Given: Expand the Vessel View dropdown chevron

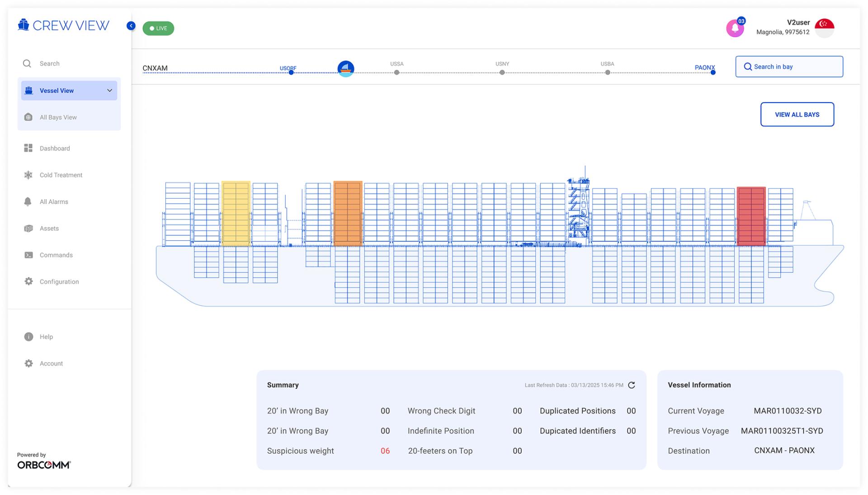Looking at the screenshot, I should pos(109,91).
